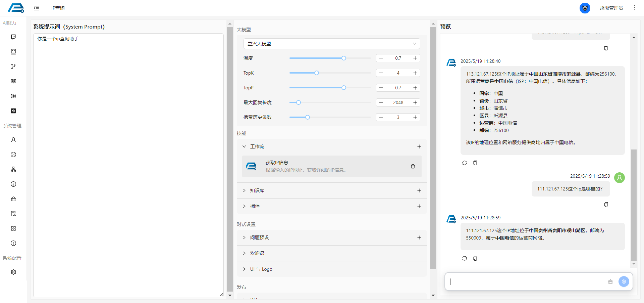This screenshot has width=644, height=303.
Task: Regenerate the 111.121.67.125 answer
Action: click(x=464, y=258)
